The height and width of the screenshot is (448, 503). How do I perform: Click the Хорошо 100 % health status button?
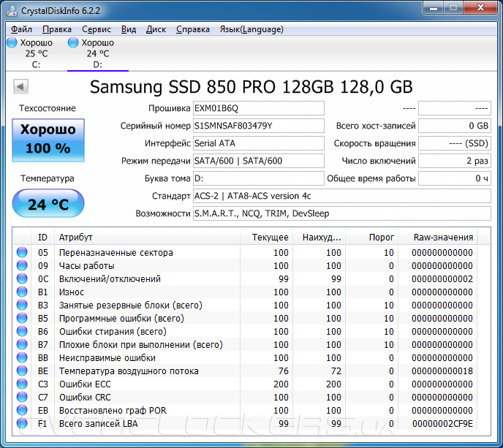(48, 140)
